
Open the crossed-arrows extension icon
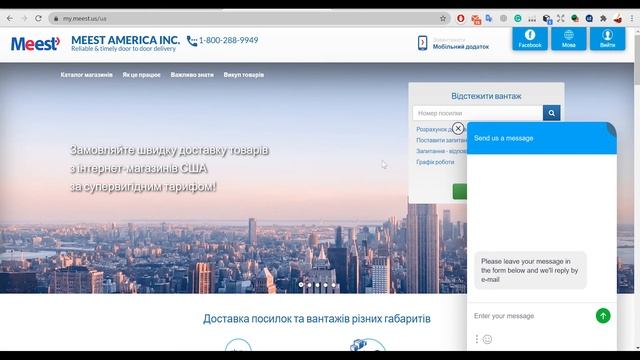point(561,18)
